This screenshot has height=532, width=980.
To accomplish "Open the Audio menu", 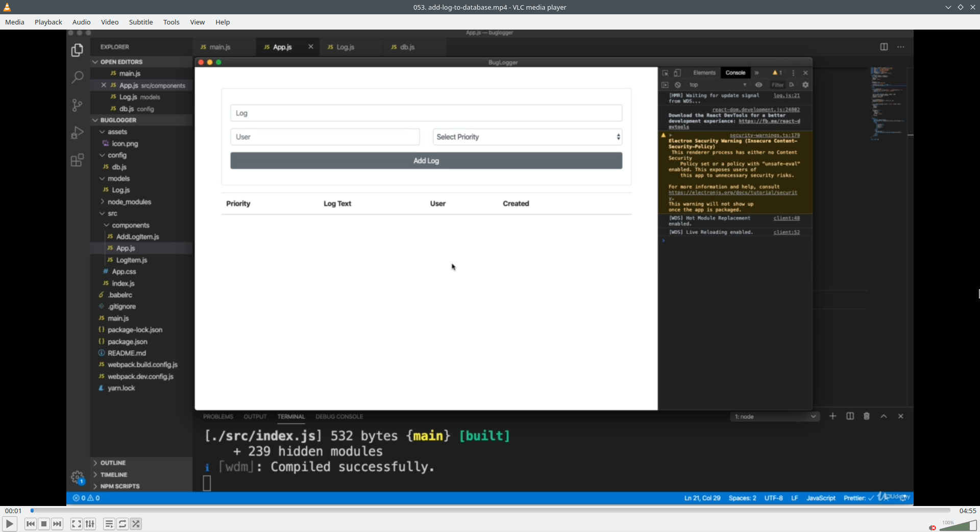I will point(82,22).
